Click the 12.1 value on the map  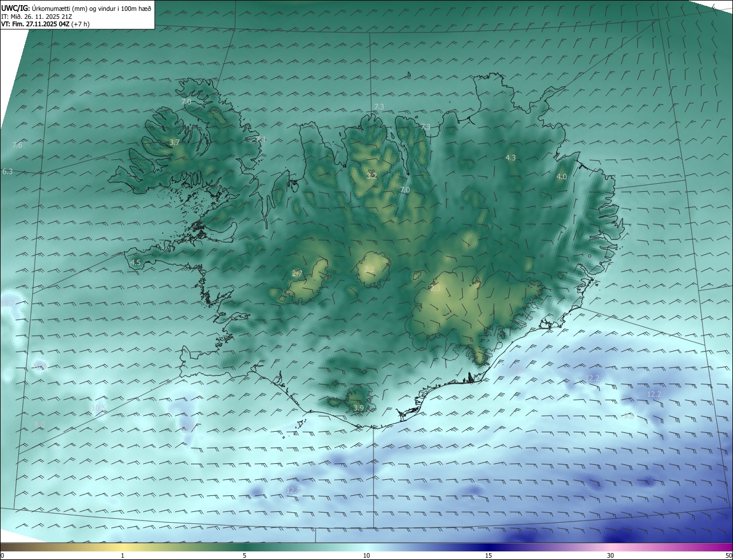point(293,491)
